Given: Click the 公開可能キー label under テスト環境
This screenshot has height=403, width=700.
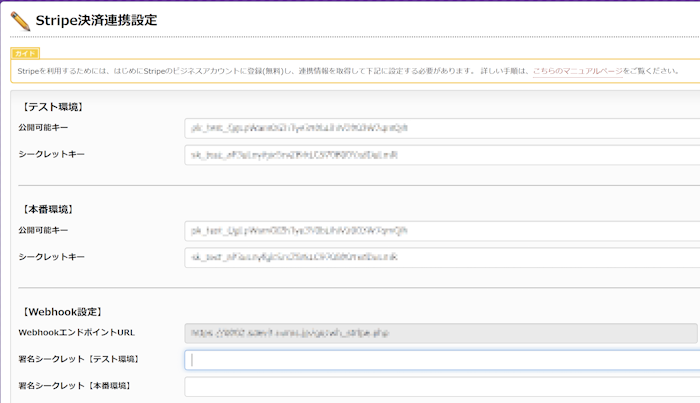Looking at the screenshot, I should click(43, 128).
